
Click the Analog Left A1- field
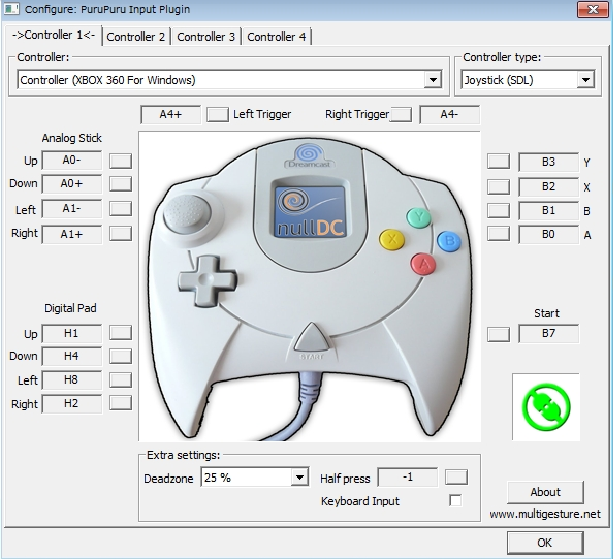click(x=72, y=209)
